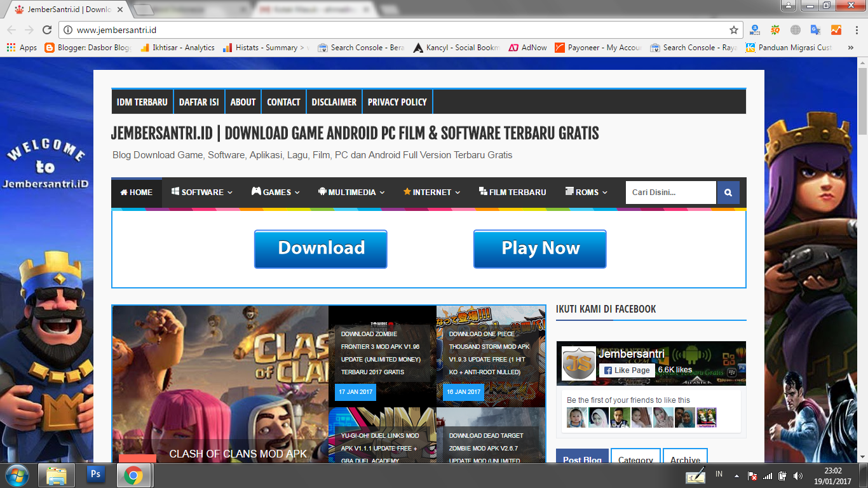Open the Chrome three-dot menu
The image size is (868, 488).
(856, 30)
